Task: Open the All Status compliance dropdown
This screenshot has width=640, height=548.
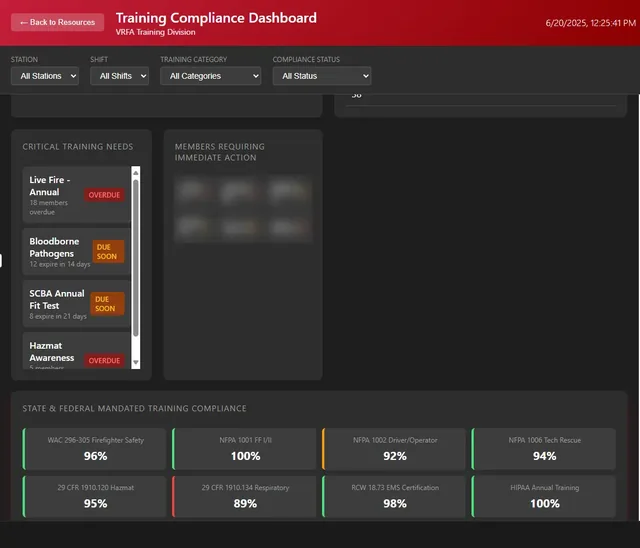Action: (322, 76)
